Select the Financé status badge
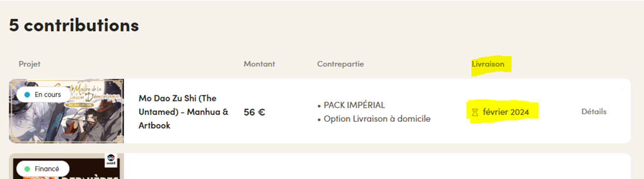This screenshot has width=644, height=179. pos(43,169)
